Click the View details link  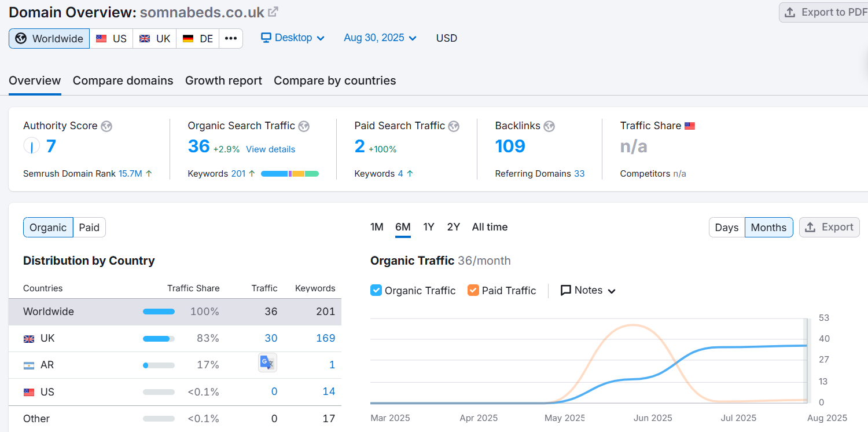(270, 149)
